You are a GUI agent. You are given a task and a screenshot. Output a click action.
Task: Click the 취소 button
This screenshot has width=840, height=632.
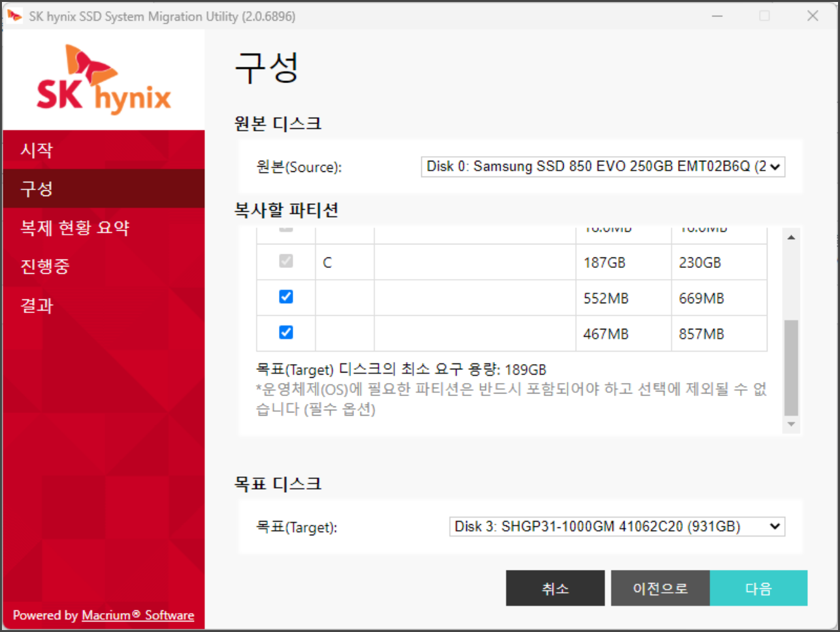555,588
